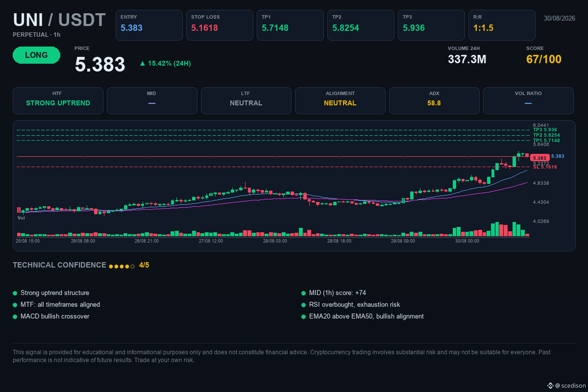Click the 26/08 06:00 time axis label
The height and width of the screenshot is (392, 588).
coord(83,241)
